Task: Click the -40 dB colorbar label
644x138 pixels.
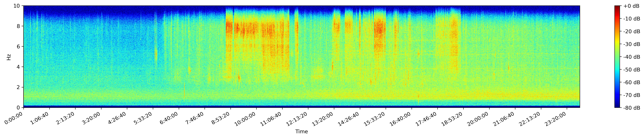Action: pos(632,57)
